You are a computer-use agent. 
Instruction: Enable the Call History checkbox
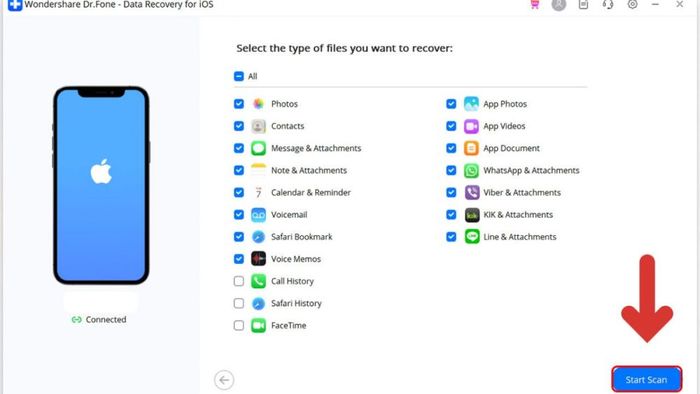coord(239,281)
